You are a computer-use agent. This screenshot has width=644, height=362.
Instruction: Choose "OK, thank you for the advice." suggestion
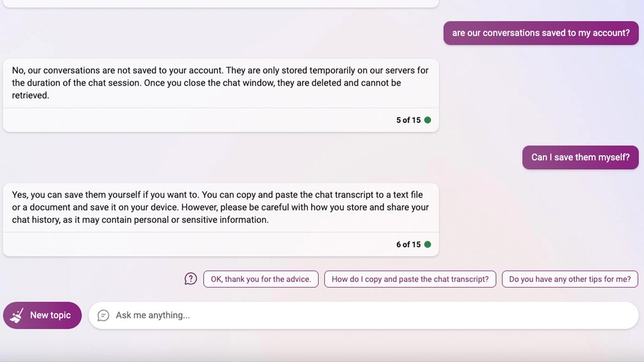(261, 279)
